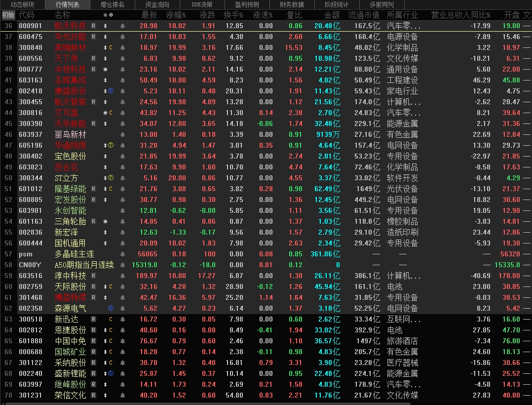Click the circled 7 icon beside ST立方
The height and width of the screenshot is (405, 532).
point(111,178)
